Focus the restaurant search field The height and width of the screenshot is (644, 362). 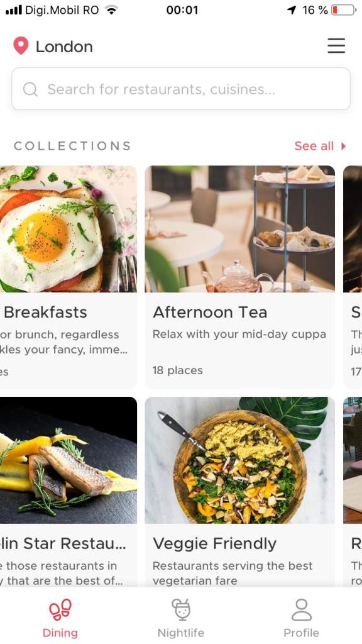coord(181,89)
